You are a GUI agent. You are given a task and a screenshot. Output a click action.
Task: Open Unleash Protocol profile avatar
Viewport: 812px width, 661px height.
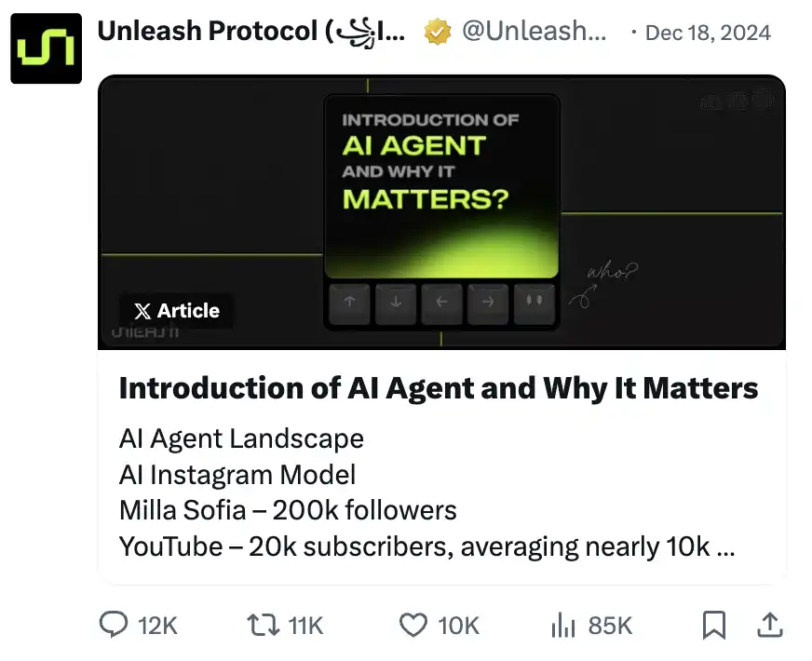[46, 47]
